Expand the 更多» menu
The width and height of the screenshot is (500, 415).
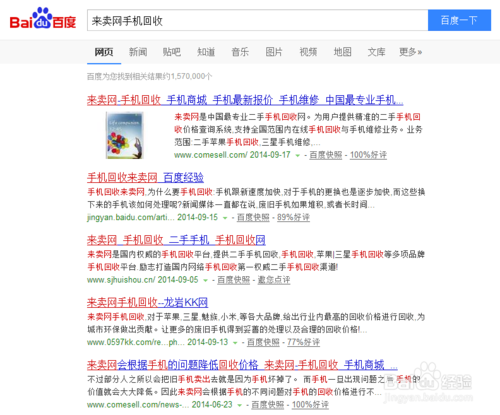(x=411, y=52)
